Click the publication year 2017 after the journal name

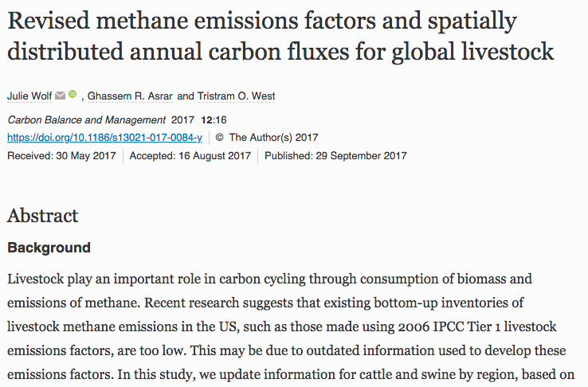coord(182,120)
